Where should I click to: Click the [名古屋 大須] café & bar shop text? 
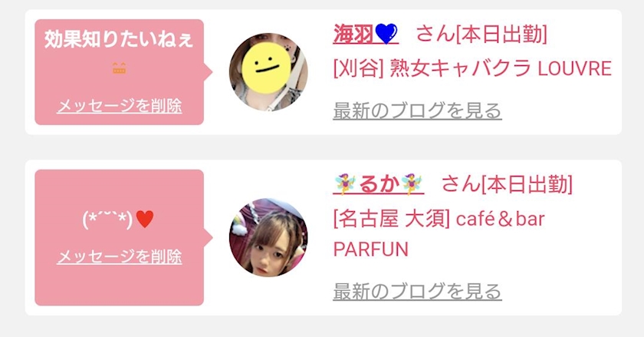[439, 219]
